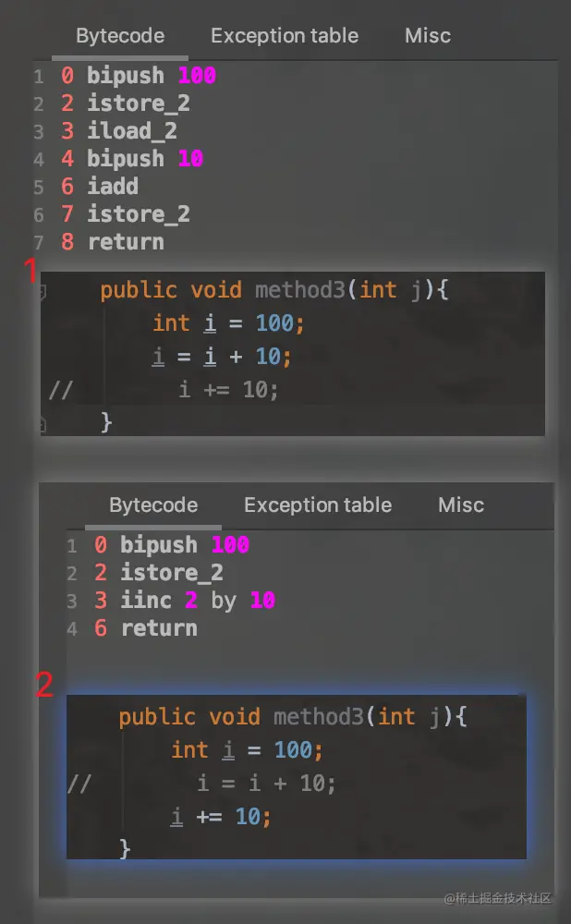Viewport: 571px width, 924px height.
Task: Click the magenta 2 operand of iinc
Action: 191,601
